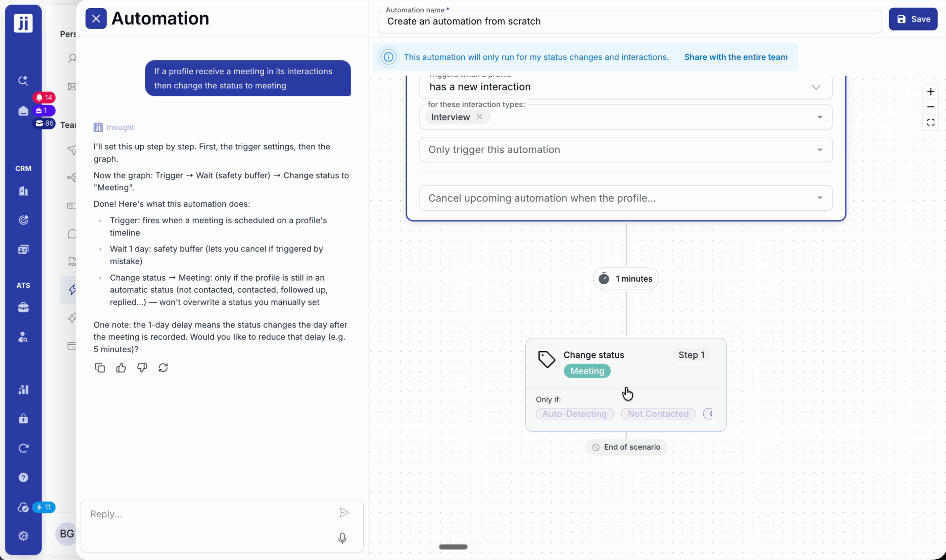Open the Change status Step 1 card title
This screenshot has height=560, width=946.
click(x=594, y=355)
